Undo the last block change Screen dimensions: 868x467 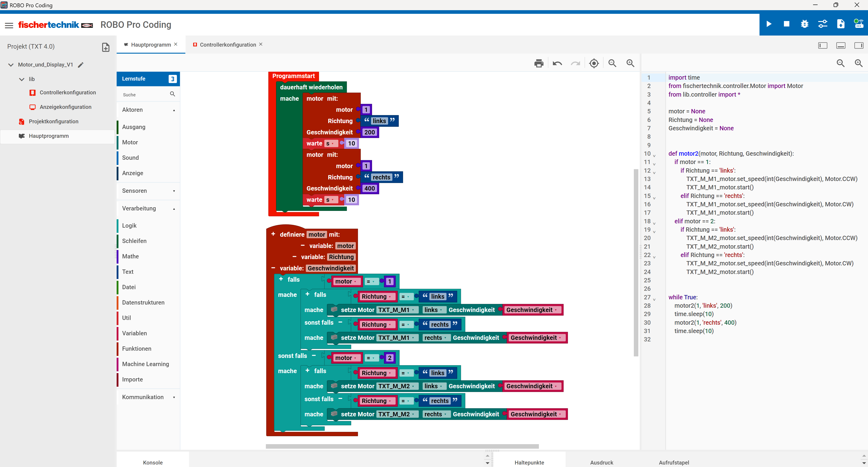point(557,63)
